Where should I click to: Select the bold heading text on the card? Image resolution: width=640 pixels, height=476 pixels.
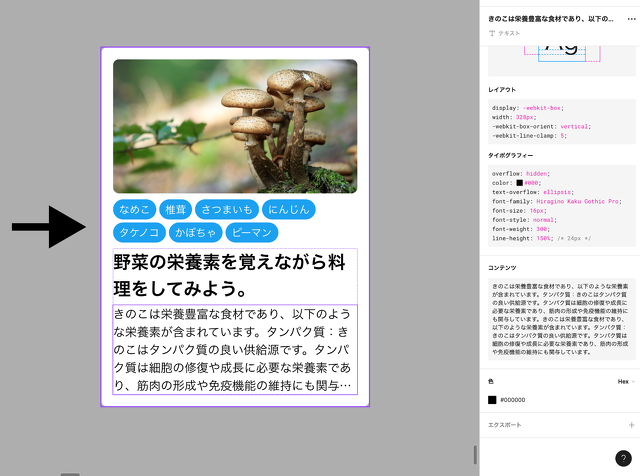tap(234, 275)
